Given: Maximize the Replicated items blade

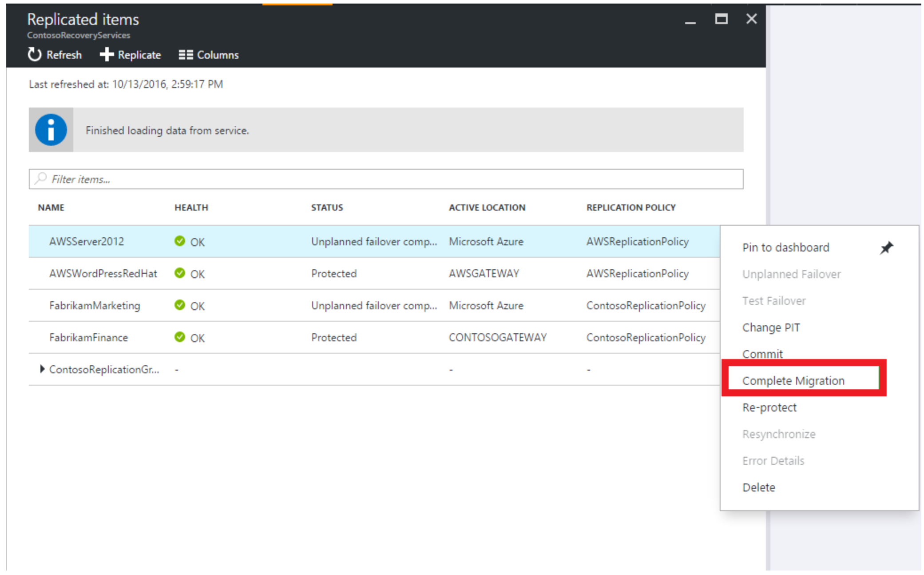Looking at the screenshot, I should click(721, 19).
